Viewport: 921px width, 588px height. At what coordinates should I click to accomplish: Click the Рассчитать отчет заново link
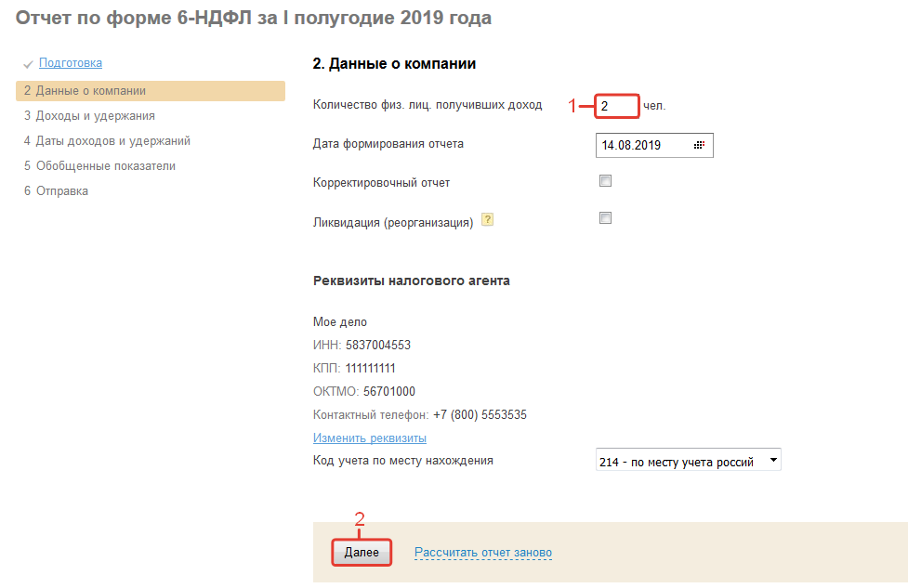(x=483, y=552)
